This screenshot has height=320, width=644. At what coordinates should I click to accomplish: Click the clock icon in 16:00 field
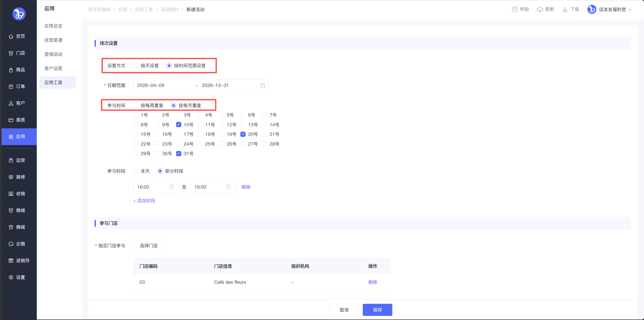click(x=171, y=187)
